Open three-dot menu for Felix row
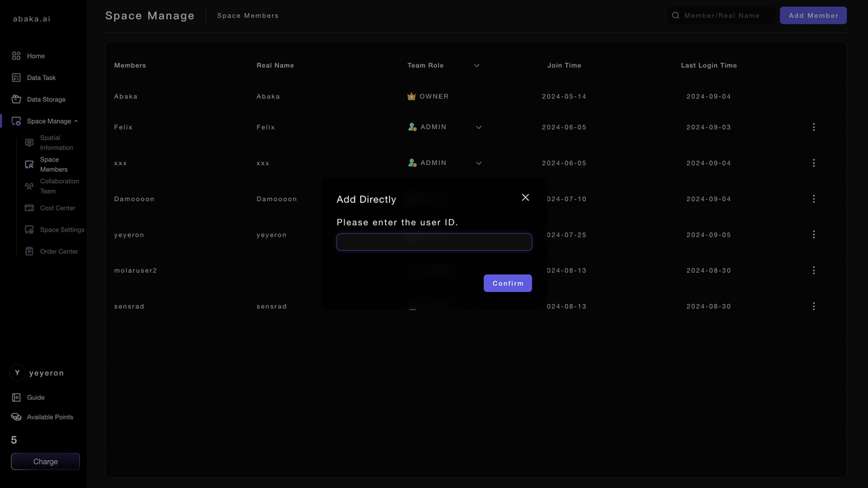Viewport: 868px width, 488px height. [x=814, y=128]
